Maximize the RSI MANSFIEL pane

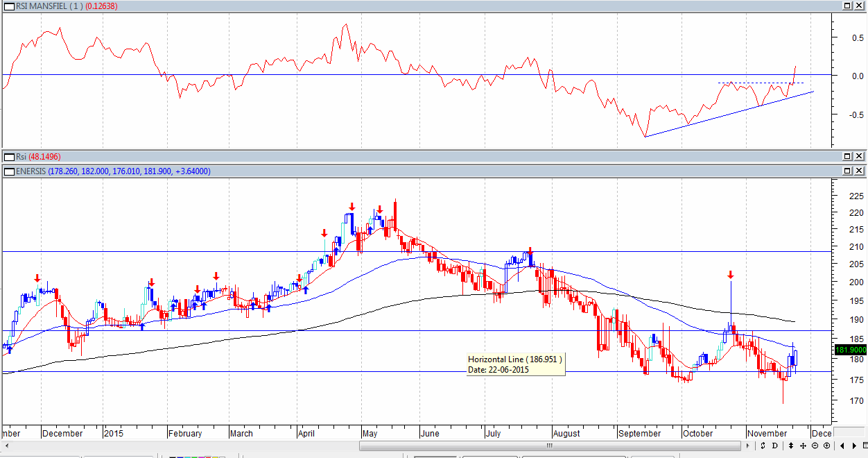pos(847,6)
